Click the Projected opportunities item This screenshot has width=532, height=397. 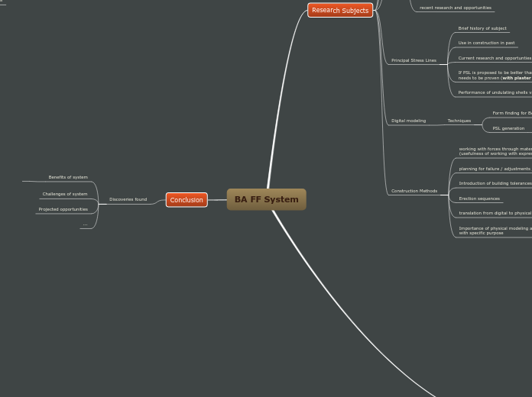(63, 209)
